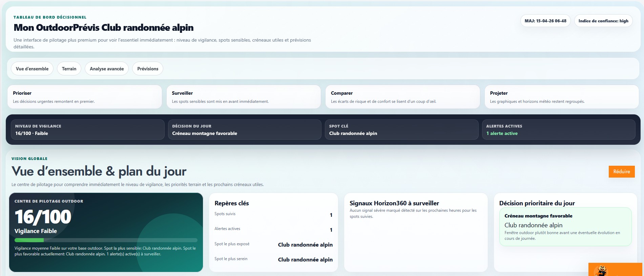This screenshot has height=276, width=644.
Task: Open the Prioriser card
Action: click(x=84, y=97)
